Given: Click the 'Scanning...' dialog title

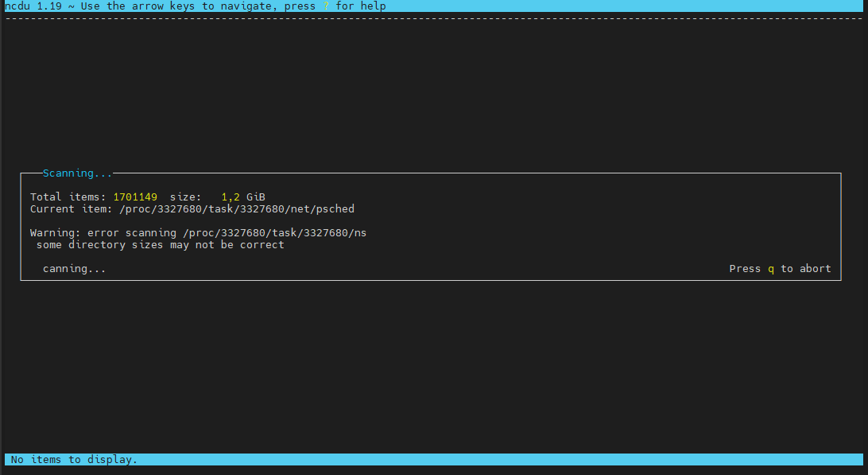Looking at the screenshot, I should 77,173.
